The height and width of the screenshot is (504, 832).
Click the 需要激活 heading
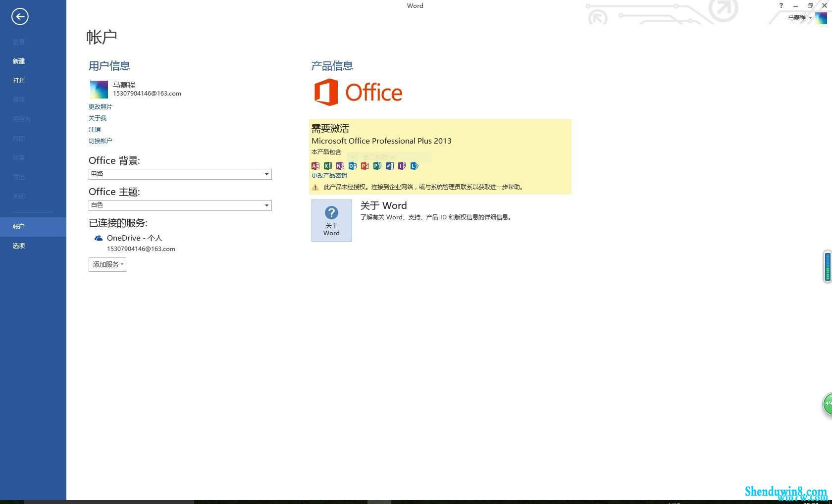click(x=330, y=128)
